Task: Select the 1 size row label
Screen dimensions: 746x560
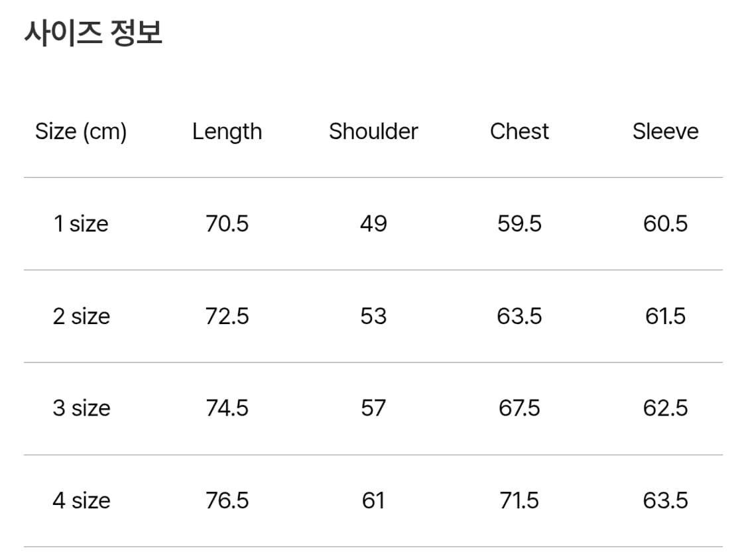Action: pos(81,224)
